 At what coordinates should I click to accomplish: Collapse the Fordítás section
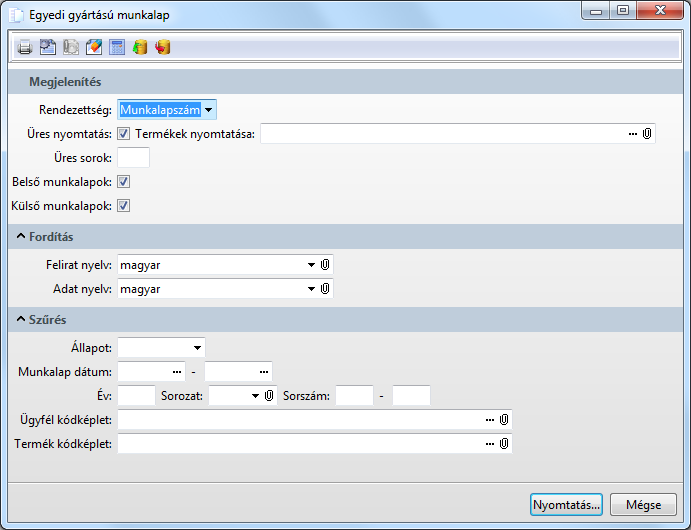[x=21, y=237]
